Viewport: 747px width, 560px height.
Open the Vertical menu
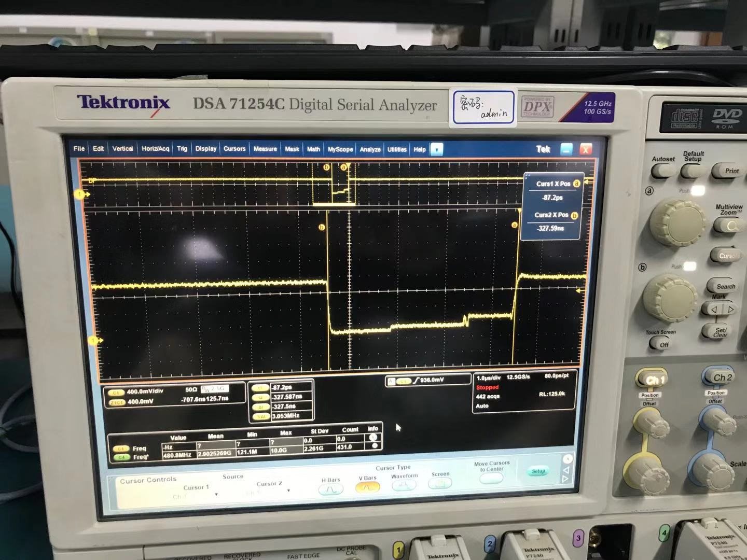[x=122, y=149]
